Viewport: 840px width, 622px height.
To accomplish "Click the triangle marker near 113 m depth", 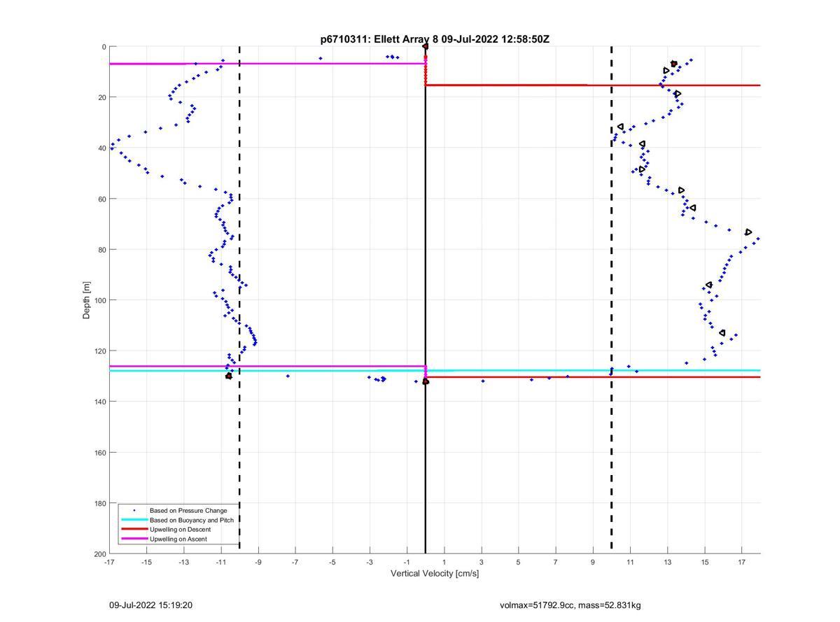I will point(722,333).
